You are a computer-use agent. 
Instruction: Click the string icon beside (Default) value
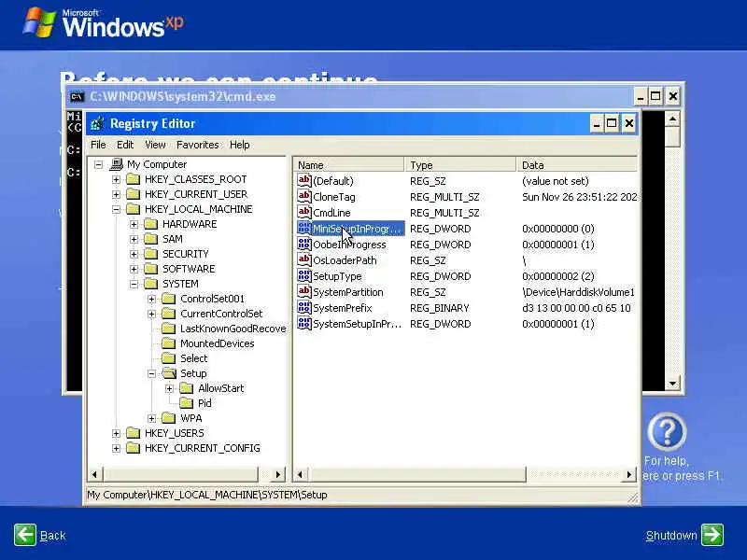[304, 180]
